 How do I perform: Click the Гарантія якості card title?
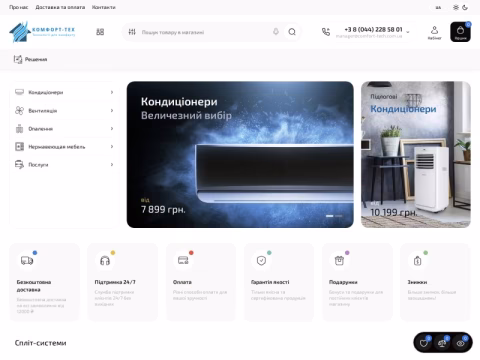pos(270,282)
